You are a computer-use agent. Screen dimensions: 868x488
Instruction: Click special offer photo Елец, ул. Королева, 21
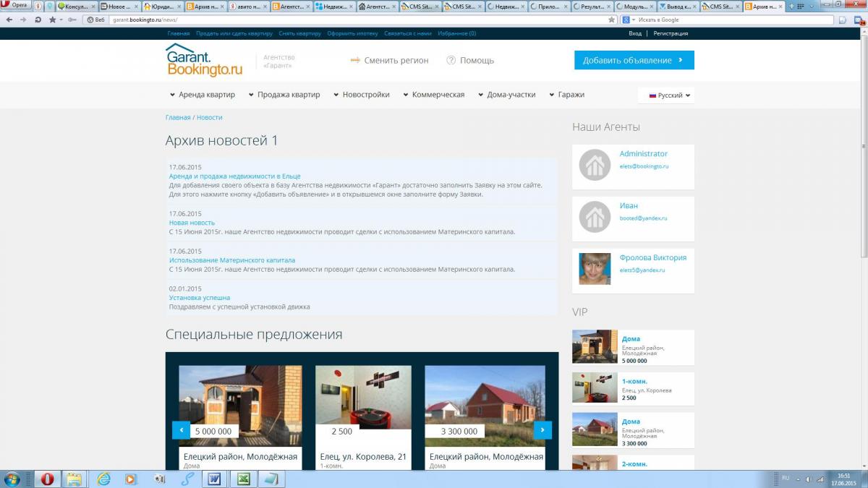click(x=363, y=397)
